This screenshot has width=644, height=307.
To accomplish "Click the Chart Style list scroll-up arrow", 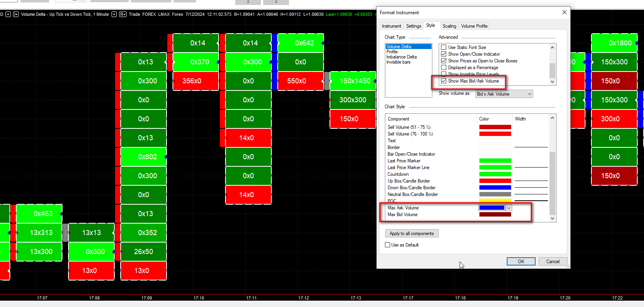I will (x=553, y=118).
